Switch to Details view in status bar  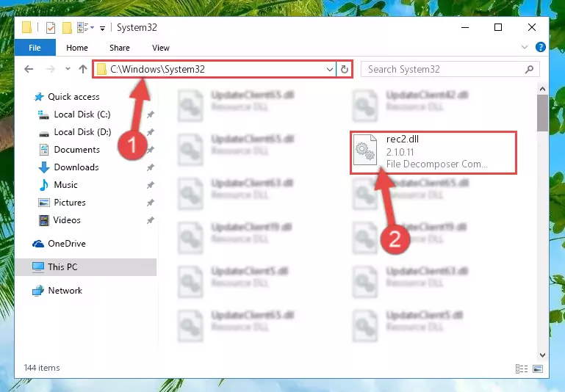tap(522, 369)
